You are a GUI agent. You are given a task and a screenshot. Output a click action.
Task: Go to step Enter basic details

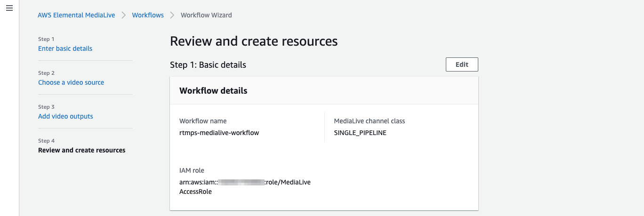tap(65, 48)
